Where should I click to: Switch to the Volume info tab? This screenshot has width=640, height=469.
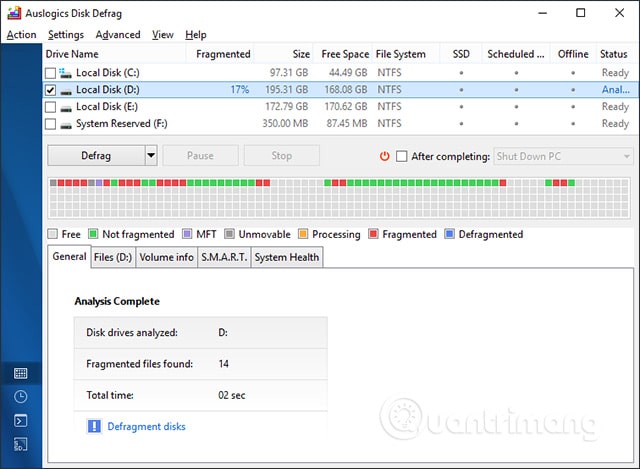(167, 257)
